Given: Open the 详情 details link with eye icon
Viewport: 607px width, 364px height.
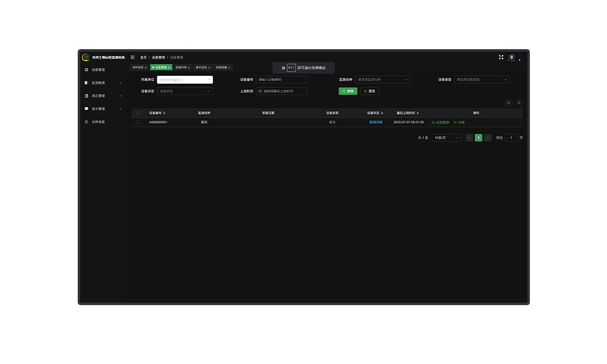Looking at the screenshot, I should point(459,122).
